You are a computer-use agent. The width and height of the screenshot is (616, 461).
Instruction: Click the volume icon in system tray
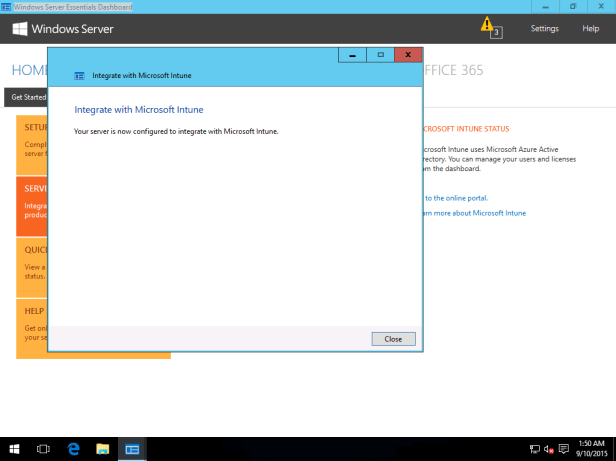click(x=549, y=449)
